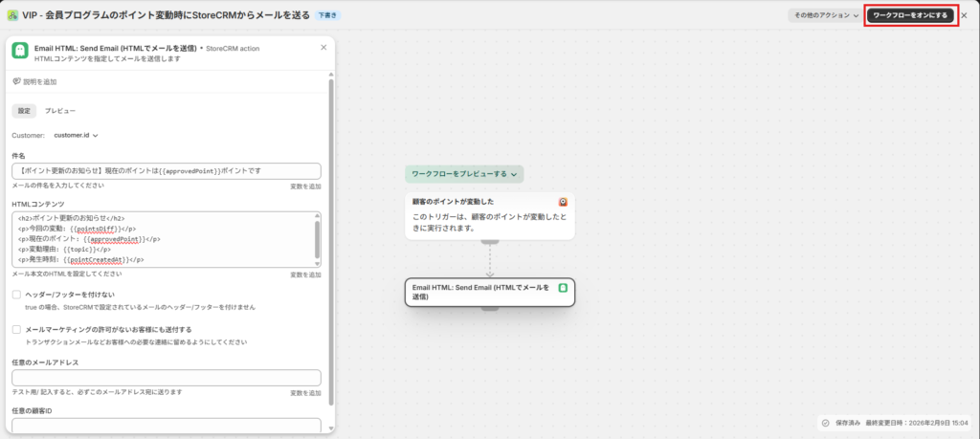Close the workflow editor with the top-right X
This screenshot has width=980, height=439.
[x=965, y=15]
